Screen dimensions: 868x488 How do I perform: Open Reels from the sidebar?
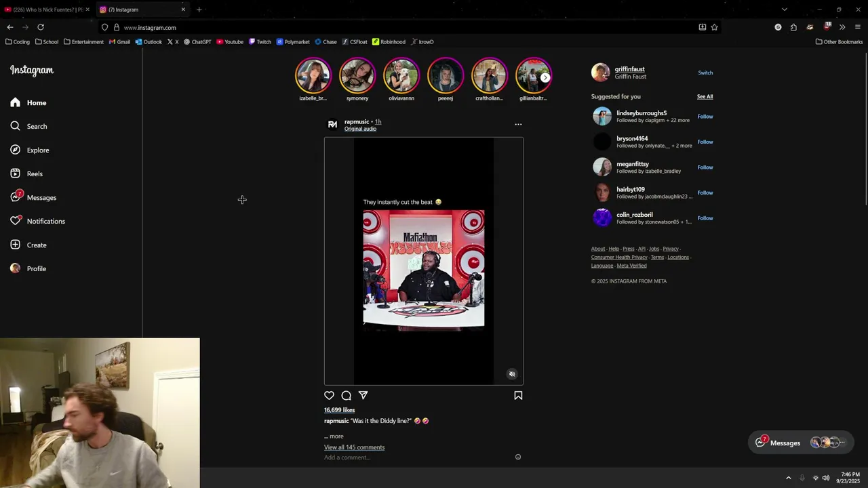(x=26, y=174)
